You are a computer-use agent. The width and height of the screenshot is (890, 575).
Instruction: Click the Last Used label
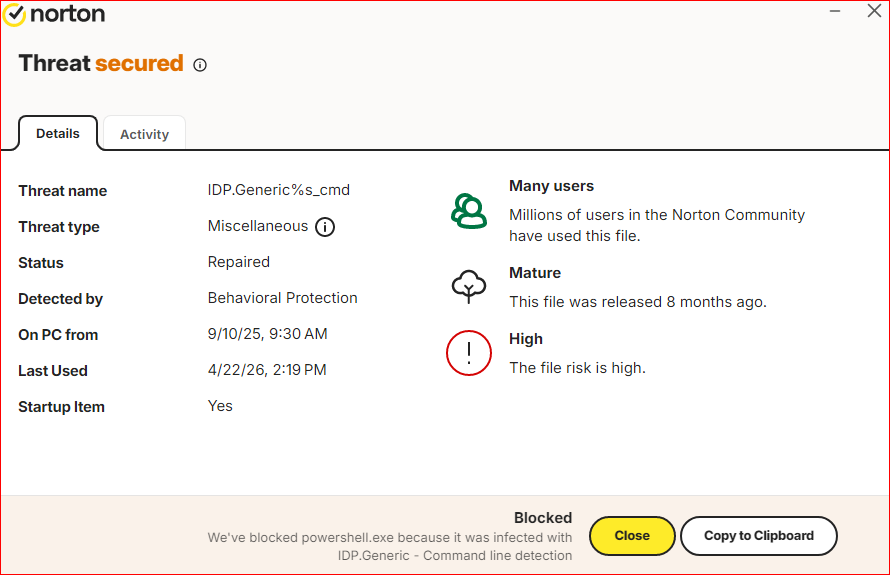[53, 371]
